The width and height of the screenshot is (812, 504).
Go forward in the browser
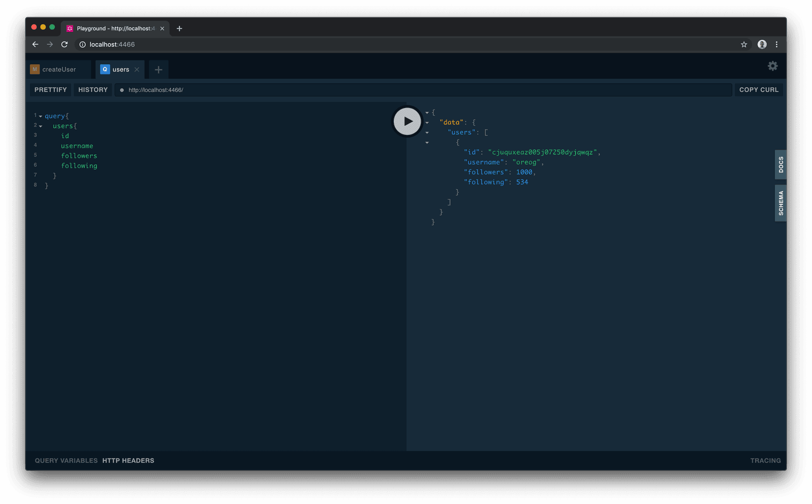point(50,45)
